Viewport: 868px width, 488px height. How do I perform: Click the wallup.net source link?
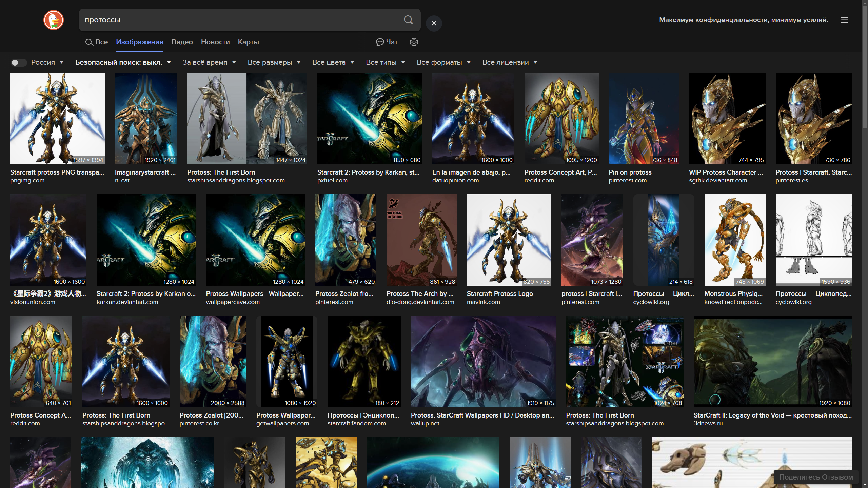[425, 423]
